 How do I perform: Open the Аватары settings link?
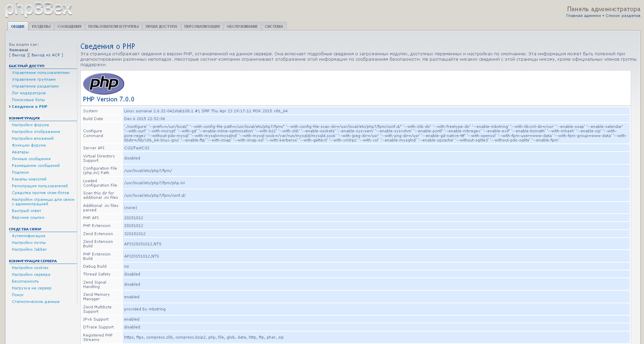[x=20, y=152]
